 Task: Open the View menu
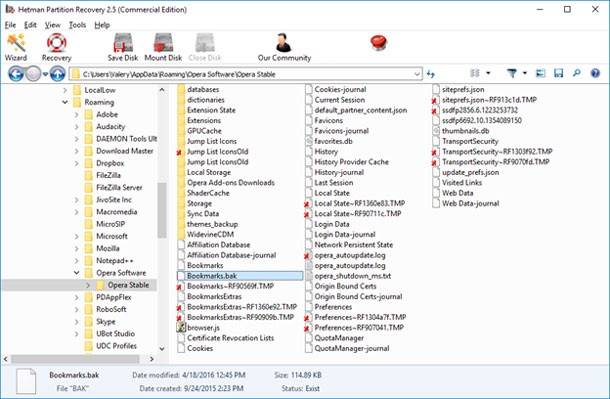(53, 25)
